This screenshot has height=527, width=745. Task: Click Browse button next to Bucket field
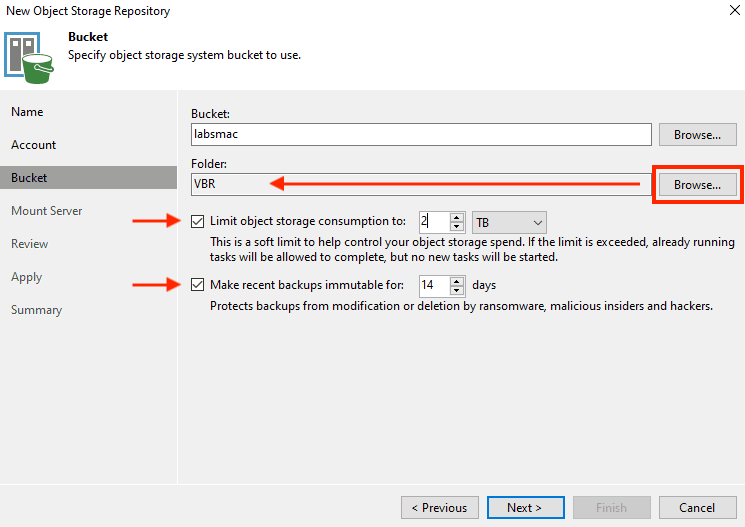pyautogui.click(x=697, y=134)
